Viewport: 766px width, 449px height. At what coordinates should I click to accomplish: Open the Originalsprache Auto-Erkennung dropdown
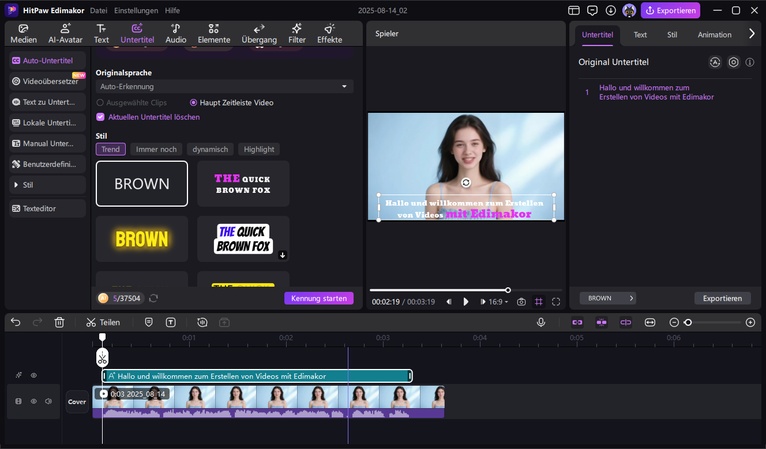tap(224, 86)
